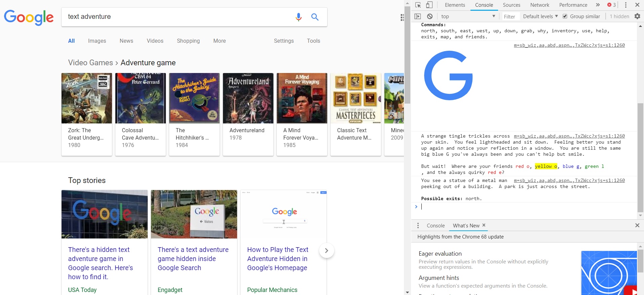Screen dimensions: 644x295
Task: Click the console output scrollbar thumb
Action: pyautogui.click(x=640, y=157)
